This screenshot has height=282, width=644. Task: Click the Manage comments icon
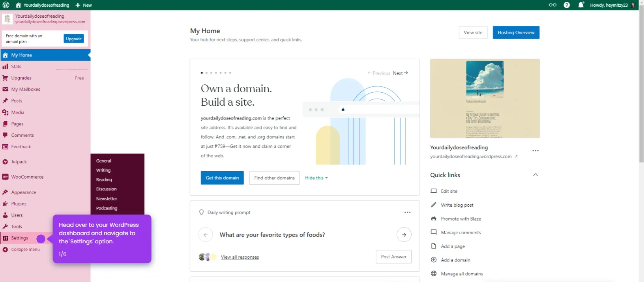tap(434, 232)
